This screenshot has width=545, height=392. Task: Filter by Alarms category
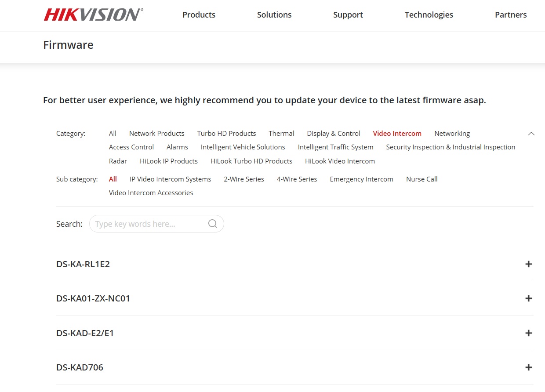[177, 147]
